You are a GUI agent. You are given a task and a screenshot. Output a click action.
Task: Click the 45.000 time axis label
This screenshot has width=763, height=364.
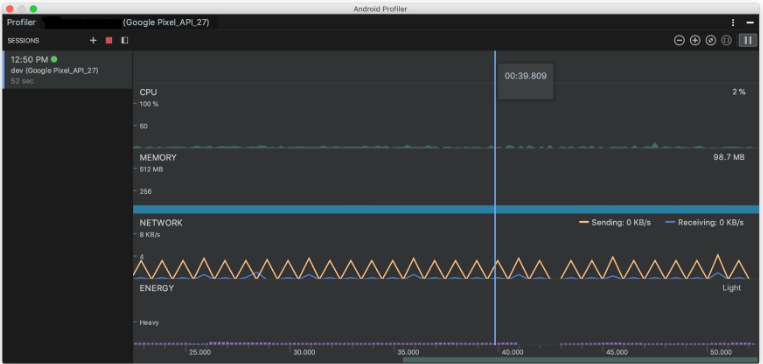617,352
